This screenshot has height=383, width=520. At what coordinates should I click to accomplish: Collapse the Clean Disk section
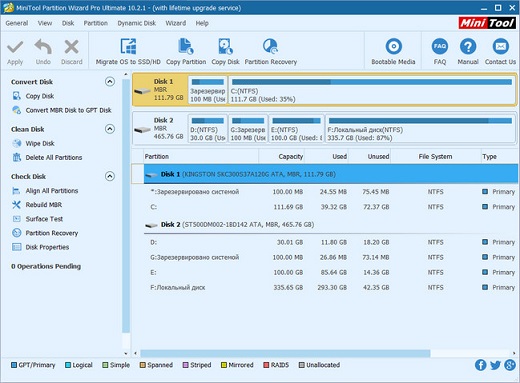point(110,129)
